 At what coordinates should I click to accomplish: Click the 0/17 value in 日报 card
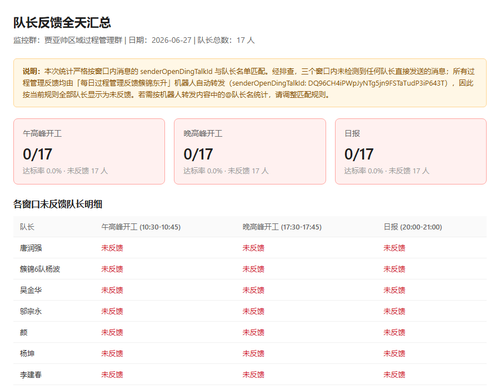tap(359, 154)
